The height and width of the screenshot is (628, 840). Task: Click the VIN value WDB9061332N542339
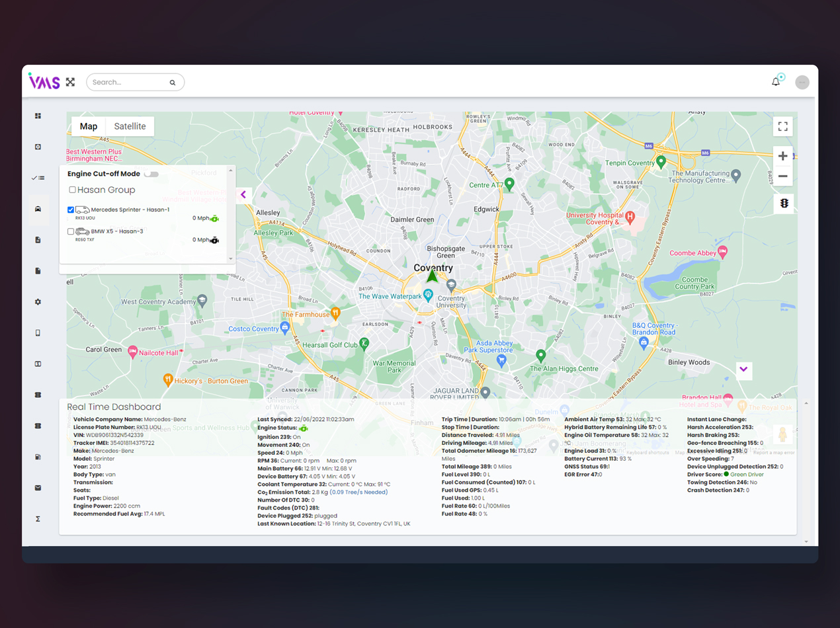click(x=115, y=435)
